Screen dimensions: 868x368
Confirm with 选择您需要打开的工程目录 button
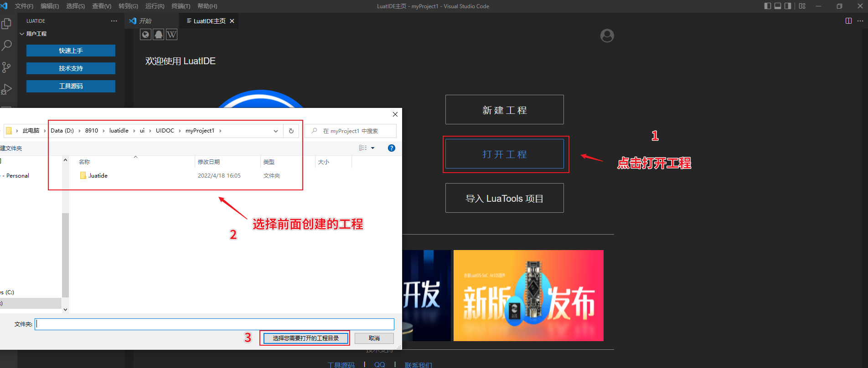(306, 338)
